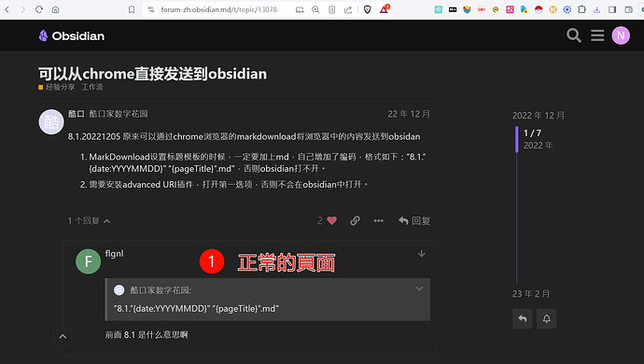Collapse the 1 个回复 replies expander
Screen dimensions: 644x364
point(89,221)
